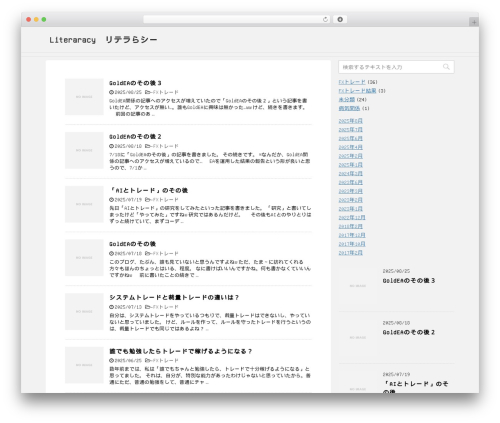Open the 2023年1月 archive link
This screenshot has height=423, width=500.
(x=351, y=209)
